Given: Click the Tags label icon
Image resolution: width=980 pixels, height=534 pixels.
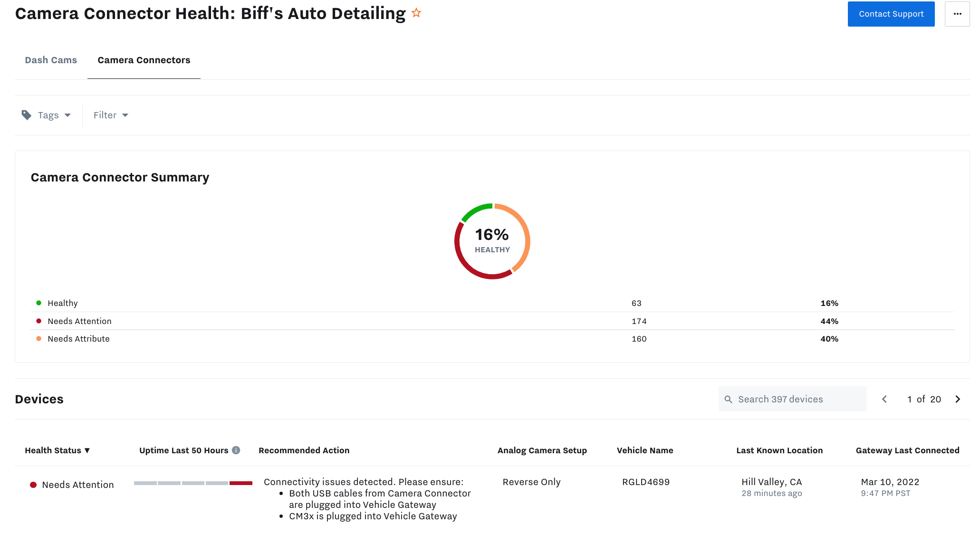Looking at the screenshot, I should [x=27, y=115].
